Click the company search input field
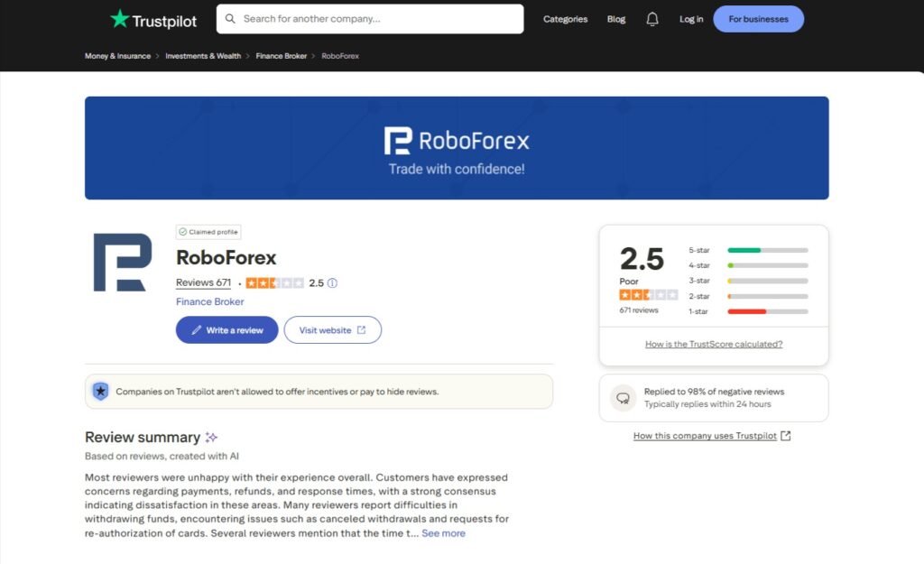The width and height of the screenshot is (924, 564). tap(370, 18)
